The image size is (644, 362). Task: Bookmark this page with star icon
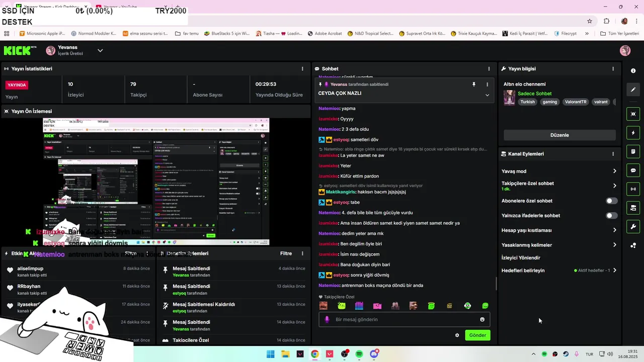coord(590,21)
